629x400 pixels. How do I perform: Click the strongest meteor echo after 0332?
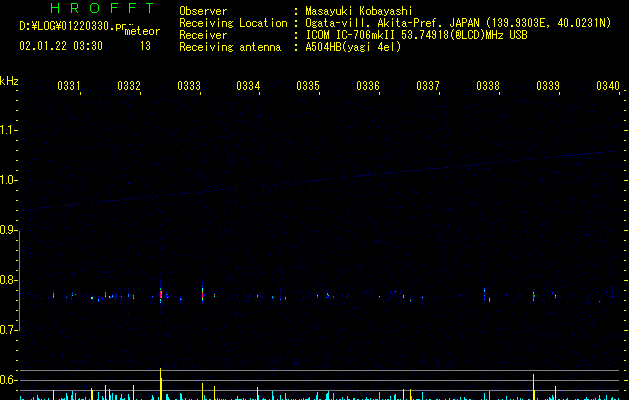pyautogui.click(x=161, y=294)
